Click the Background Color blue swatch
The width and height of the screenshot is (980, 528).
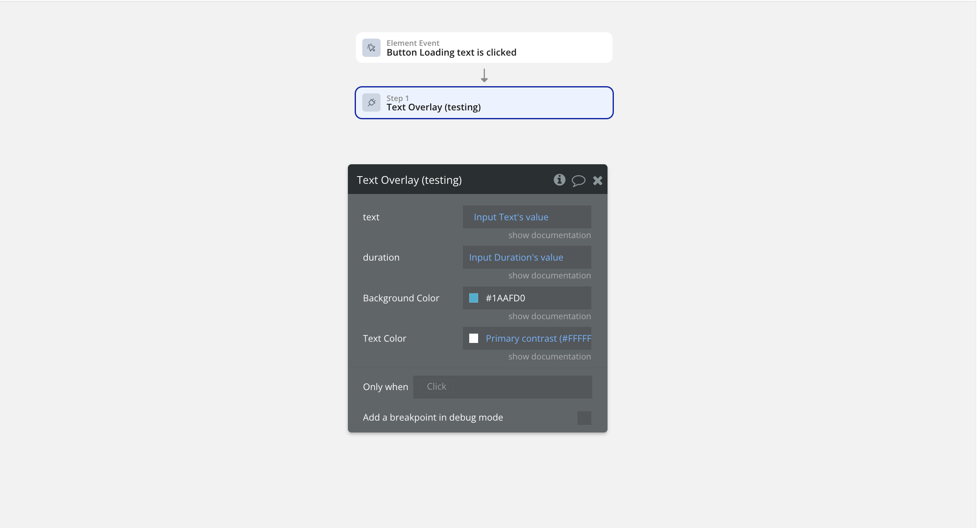coord(473,298)
